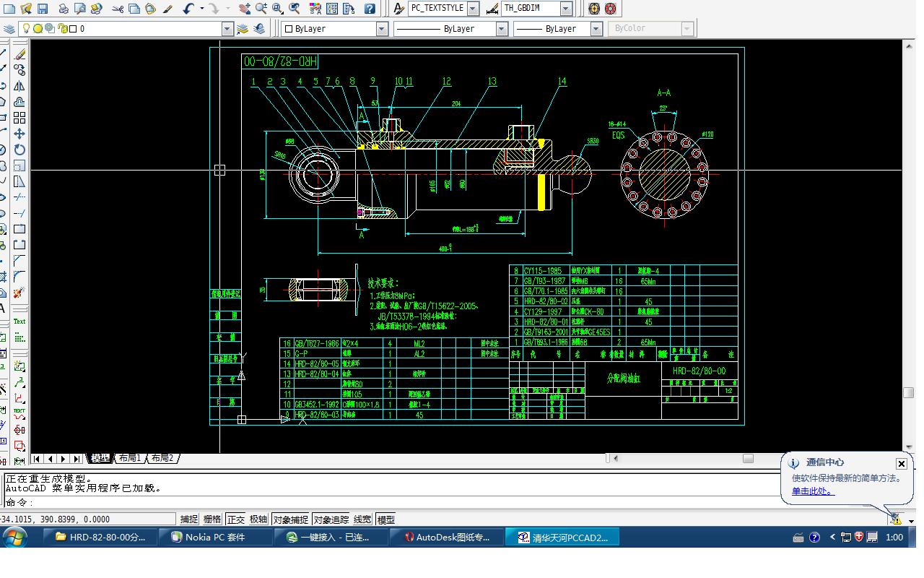Toggle the 正交 ortho mode button
924x578 pixels.
tap(235, 519)
